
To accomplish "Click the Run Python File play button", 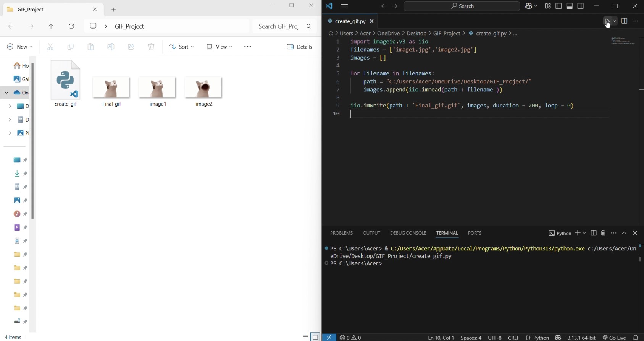I will [607, 21].
